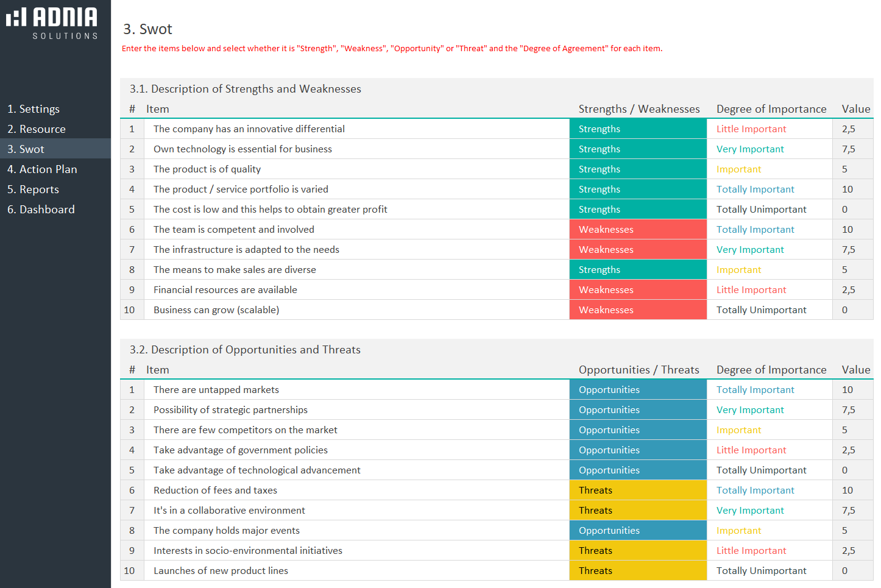Image resolution: width=881 pixels, height=588 pixels.
Task: Open Threats dropdown for fees and taxes
Action: (637, 491)
